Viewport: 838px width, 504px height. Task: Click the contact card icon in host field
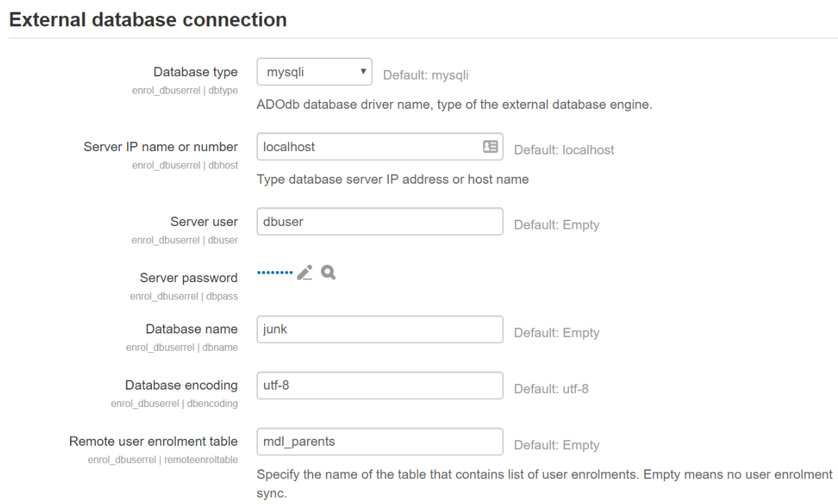490,147
